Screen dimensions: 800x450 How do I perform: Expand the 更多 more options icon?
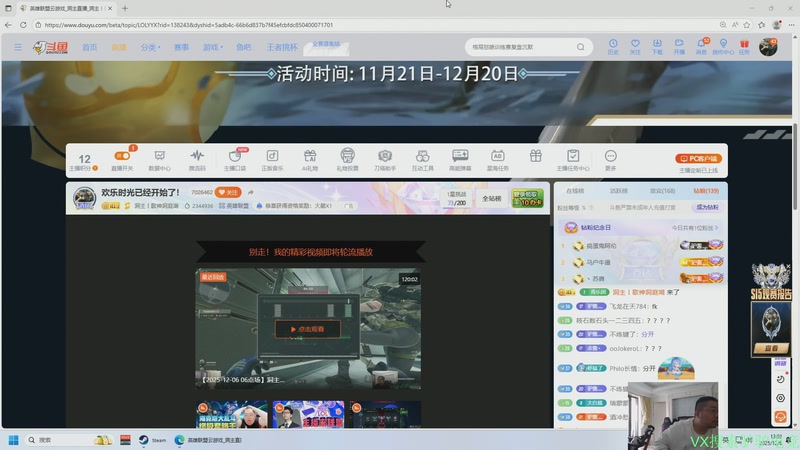pos(610,160)
